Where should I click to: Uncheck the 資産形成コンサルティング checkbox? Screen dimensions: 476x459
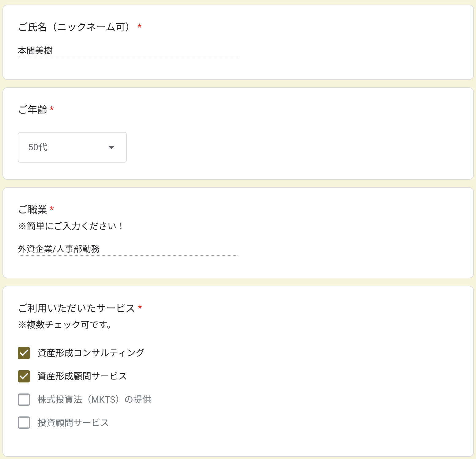coord(24,353)
